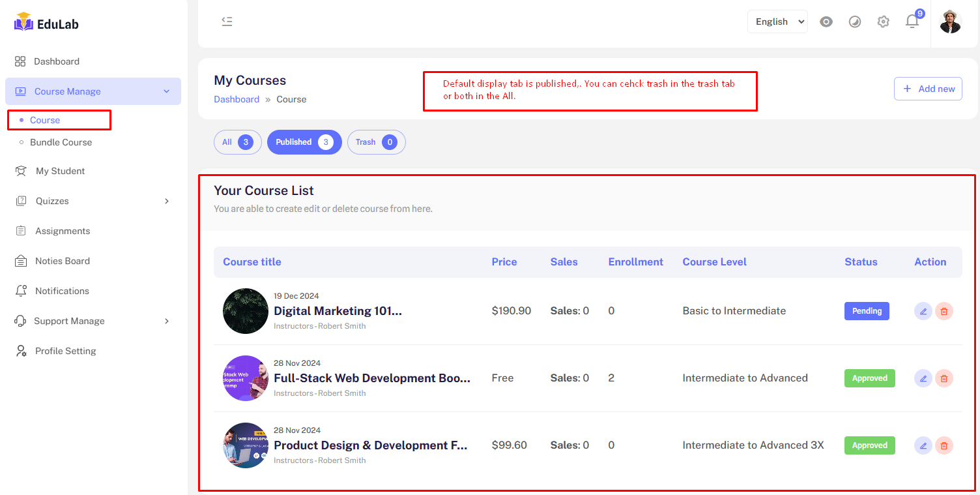Open Bundle Course in sidebar
The width and height of the screenshot is (980, 495).
point(61,142)
